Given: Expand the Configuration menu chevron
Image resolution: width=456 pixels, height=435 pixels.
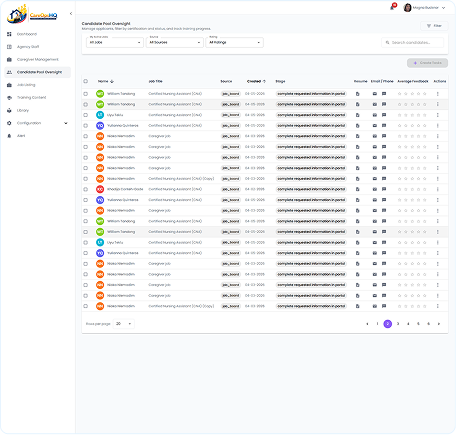Looking at the screenshot, I should [x=66, y=123].
